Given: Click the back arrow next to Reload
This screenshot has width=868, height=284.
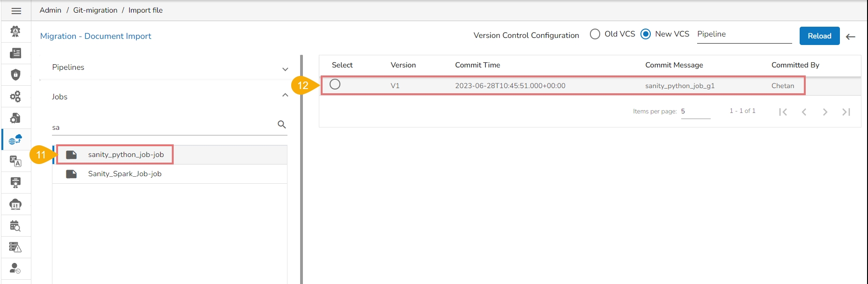Looking at the screenshot, I should 851,37.
